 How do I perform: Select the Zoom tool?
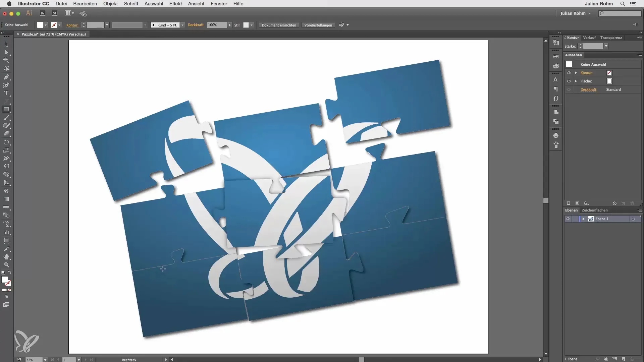(6, 265)
